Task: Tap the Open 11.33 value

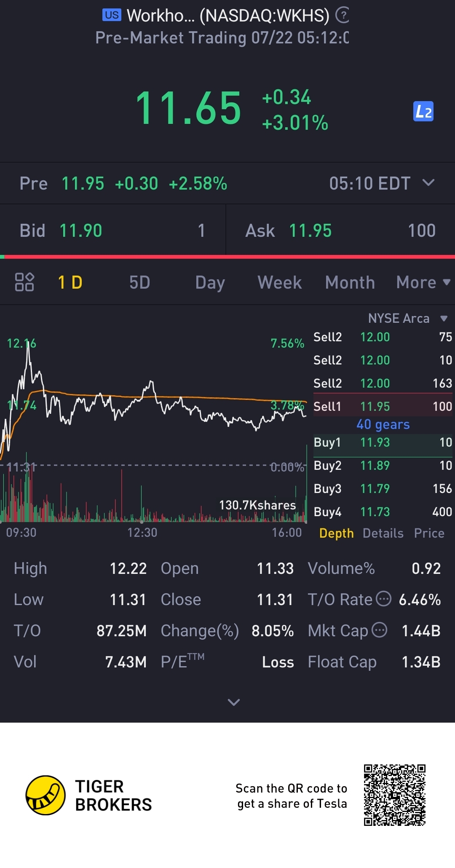Action: click(x=275, y=568)
